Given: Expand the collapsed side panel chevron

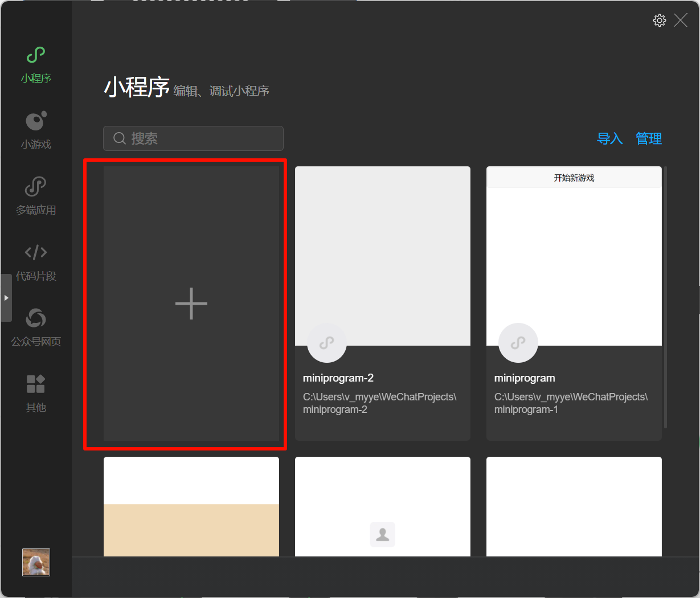Looking at the screenshot, I should pyautogui.click(x=6, y=298).
